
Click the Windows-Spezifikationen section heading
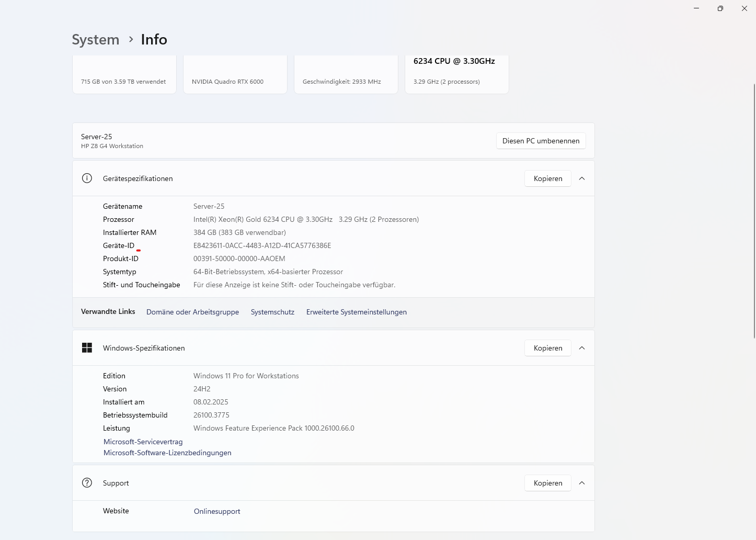pos(144,348)
